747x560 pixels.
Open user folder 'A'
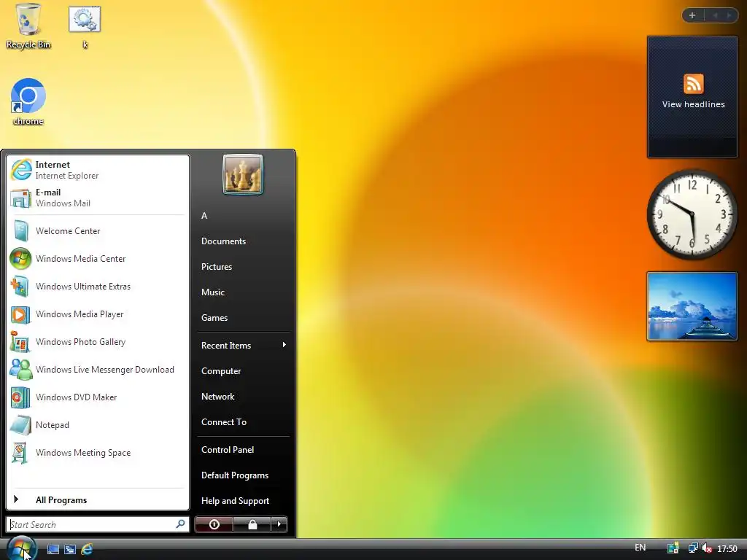(x=243, y=216)
